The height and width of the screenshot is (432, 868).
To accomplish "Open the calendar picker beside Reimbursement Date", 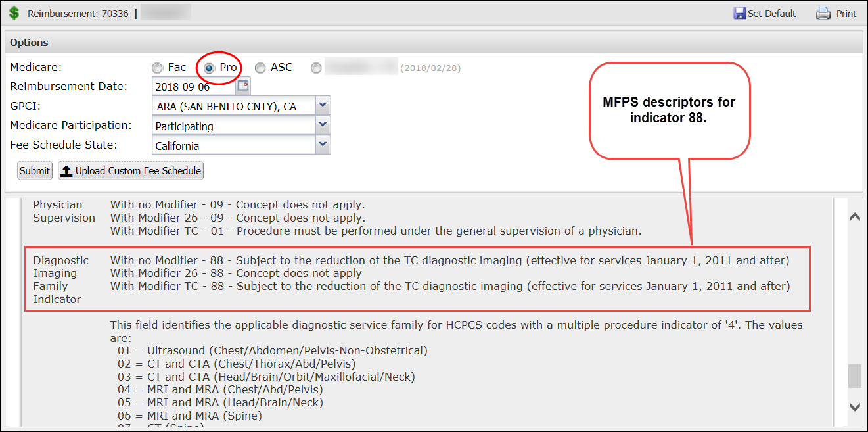I will point(243,86).
